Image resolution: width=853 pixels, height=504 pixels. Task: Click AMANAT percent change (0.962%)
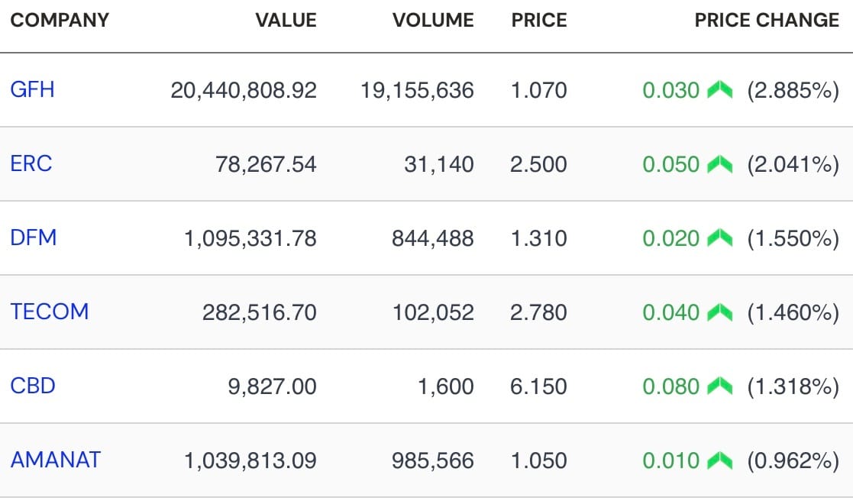point(793,460)
